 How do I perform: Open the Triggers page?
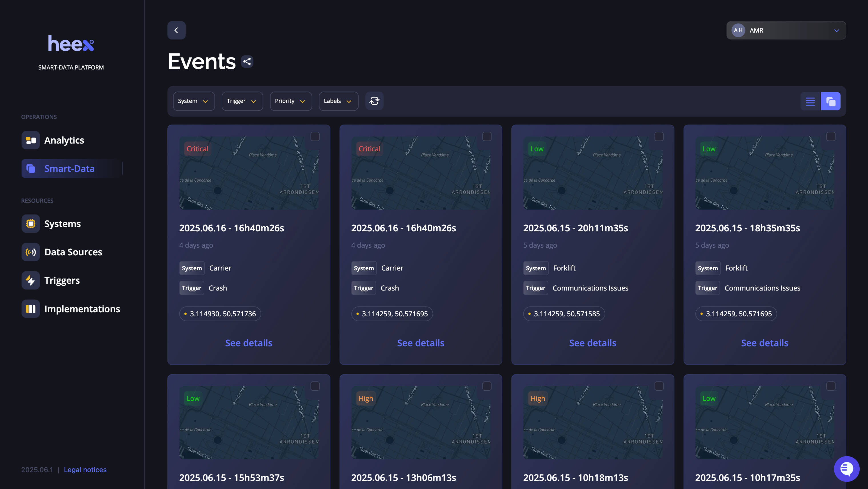(x=62, y=280)
